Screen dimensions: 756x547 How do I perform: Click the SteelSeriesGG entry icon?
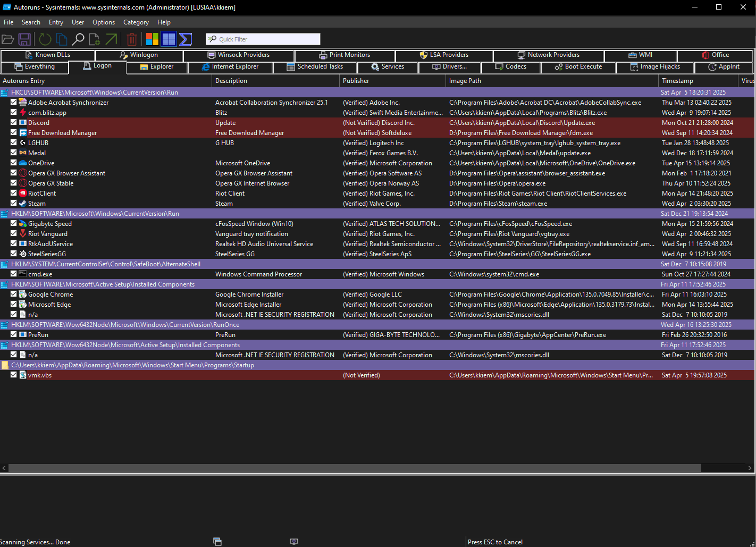23,254
